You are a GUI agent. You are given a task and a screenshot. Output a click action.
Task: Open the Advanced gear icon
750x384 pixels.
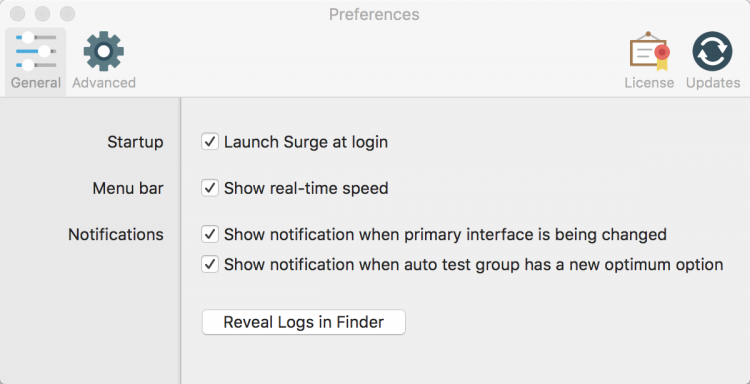click(104, 51)
